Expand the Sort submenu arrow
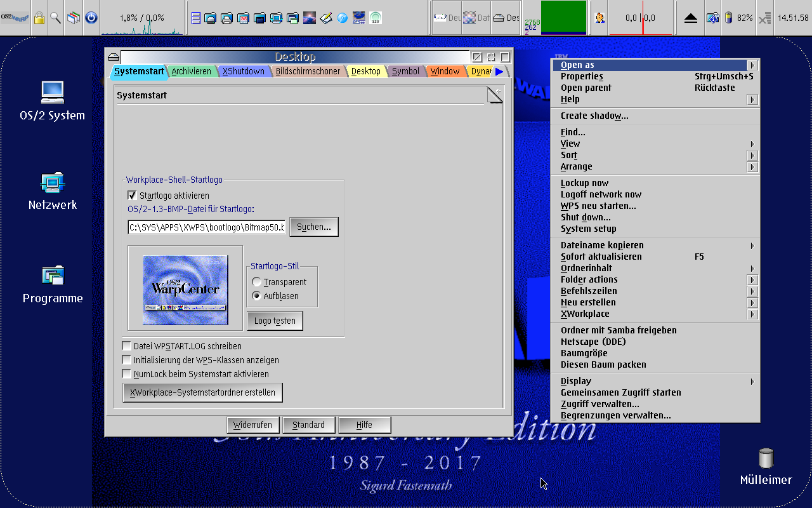The height and width of the screenshot is (508, 812). pos(752,156)
